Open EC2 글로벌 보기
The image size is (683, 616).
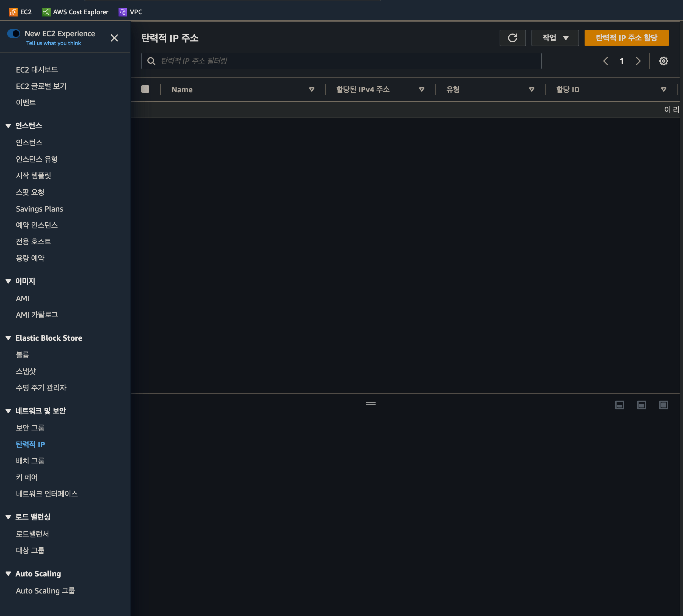click(41, 86)
